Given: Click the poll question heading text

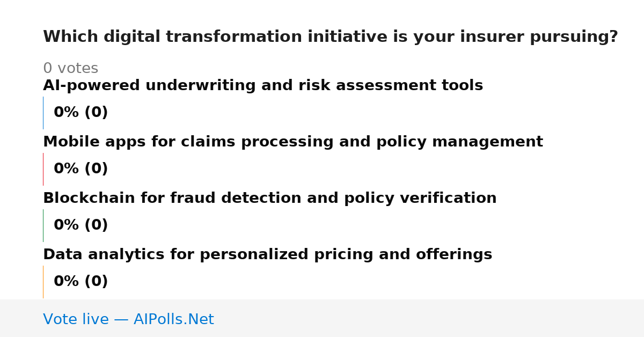Looking at the screenshot, I should (331, 37).
